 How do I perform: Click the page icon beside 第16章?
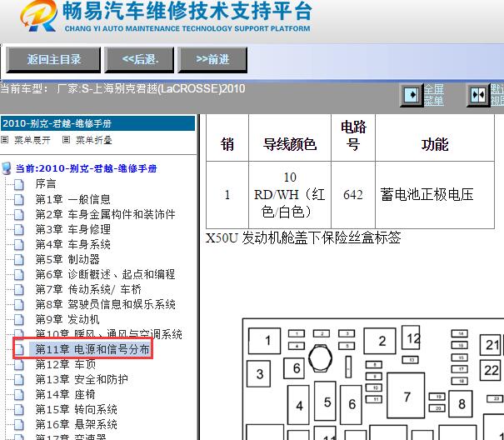click(19, 425)
